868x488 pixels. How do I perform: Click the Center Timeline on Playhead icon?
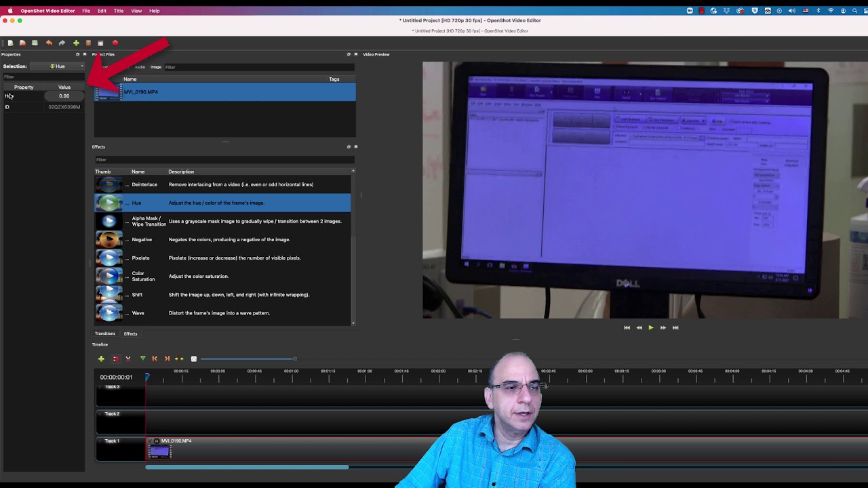click(179, 359)
